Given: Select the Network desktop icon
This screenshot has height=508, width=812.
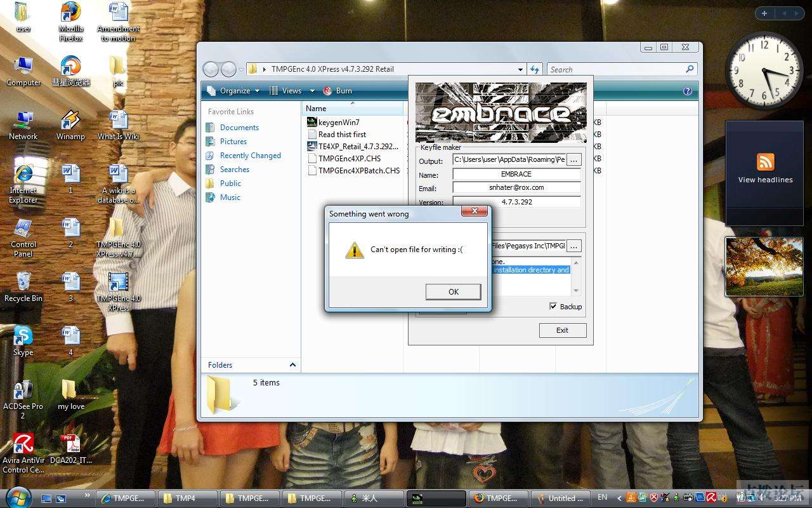Looking at the screenshot, I should [23, 125].
